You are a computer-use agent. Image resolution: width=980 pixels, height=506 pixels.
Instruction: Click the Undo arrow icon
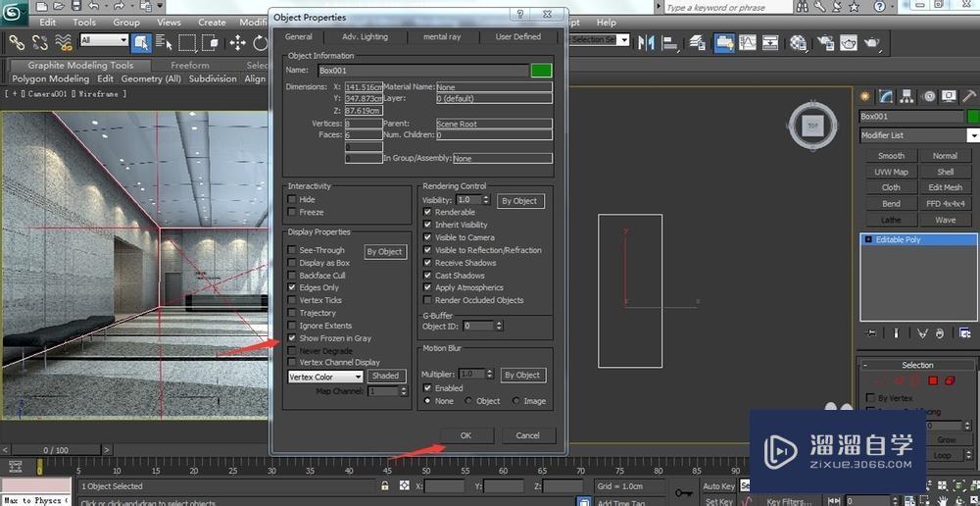[x=94, y=6]
